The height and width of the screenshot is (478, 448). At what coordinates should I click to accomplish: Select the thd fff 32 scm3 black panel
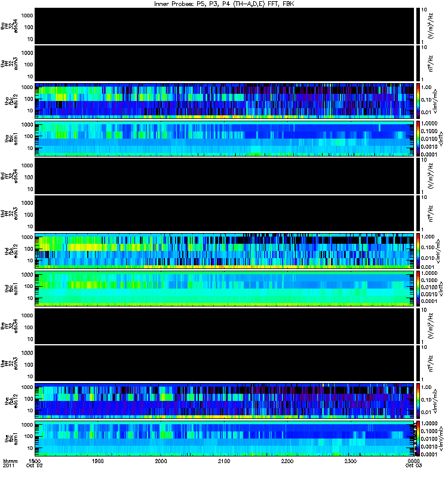pos(225,214)
